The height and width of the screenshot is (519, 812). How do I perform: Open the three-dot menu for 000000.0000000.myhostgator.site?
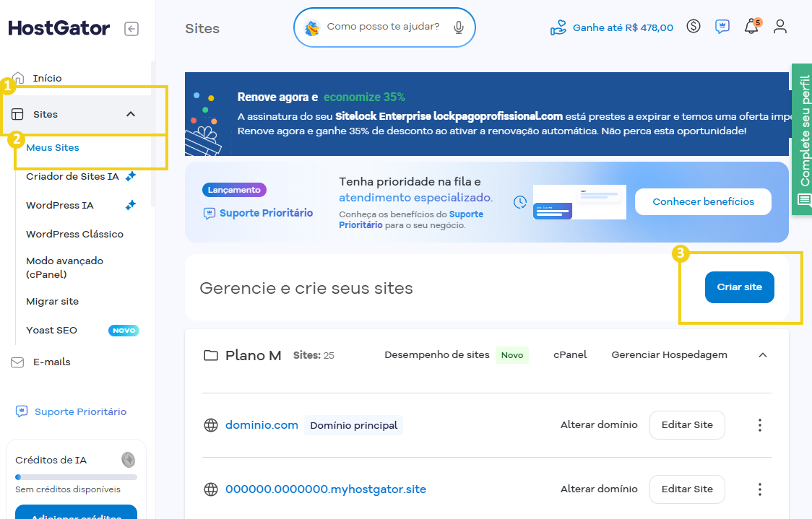pos(760,489)
